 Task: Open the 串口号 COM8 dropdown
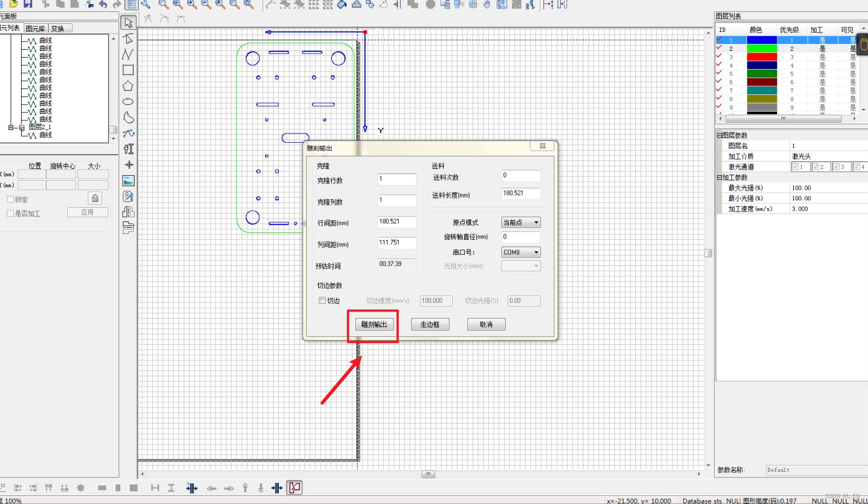click(x=521, y=252)
